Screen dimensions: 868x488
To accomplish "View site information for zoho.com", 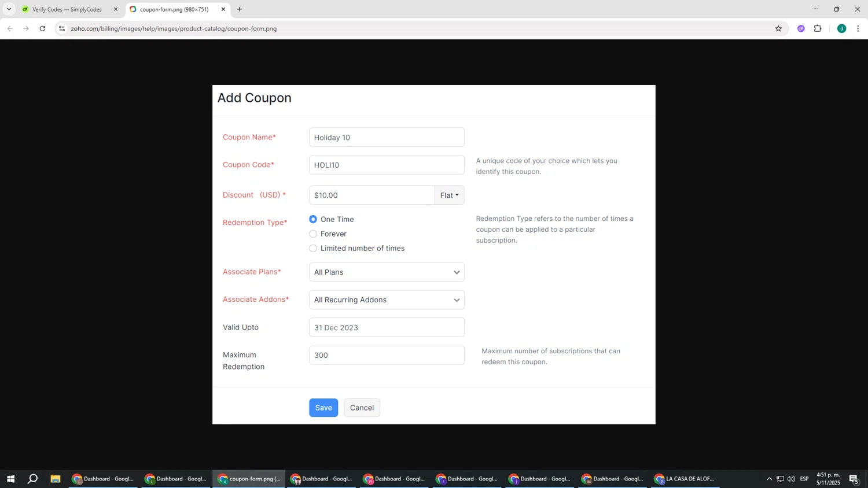I will 62,28.
